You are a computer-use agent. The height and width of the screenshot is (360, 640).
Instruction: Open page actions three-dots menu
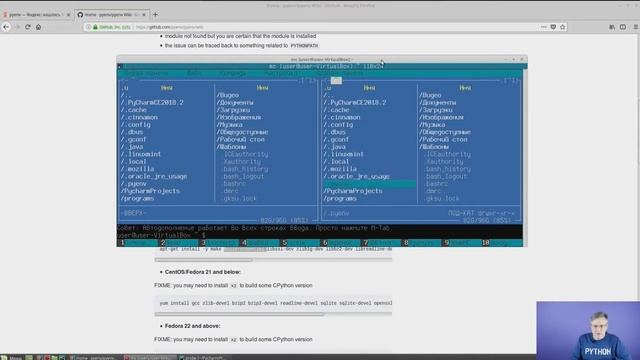point(544,27)
